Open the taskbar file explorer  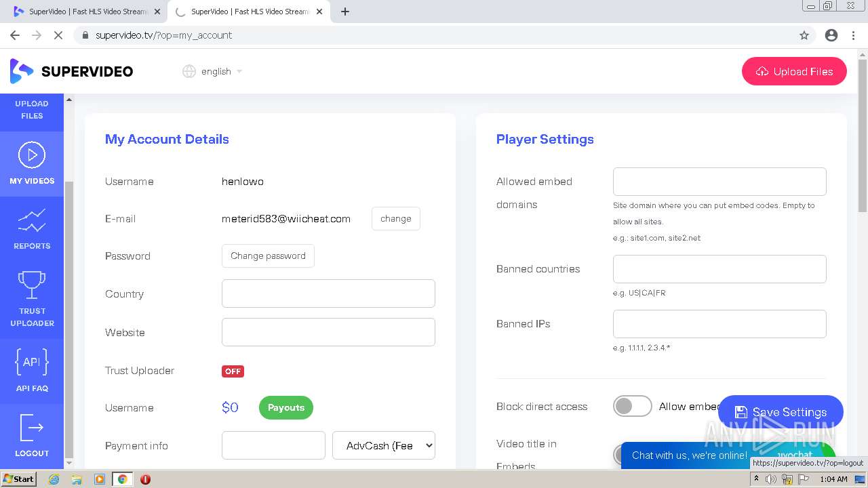[77, 479]
